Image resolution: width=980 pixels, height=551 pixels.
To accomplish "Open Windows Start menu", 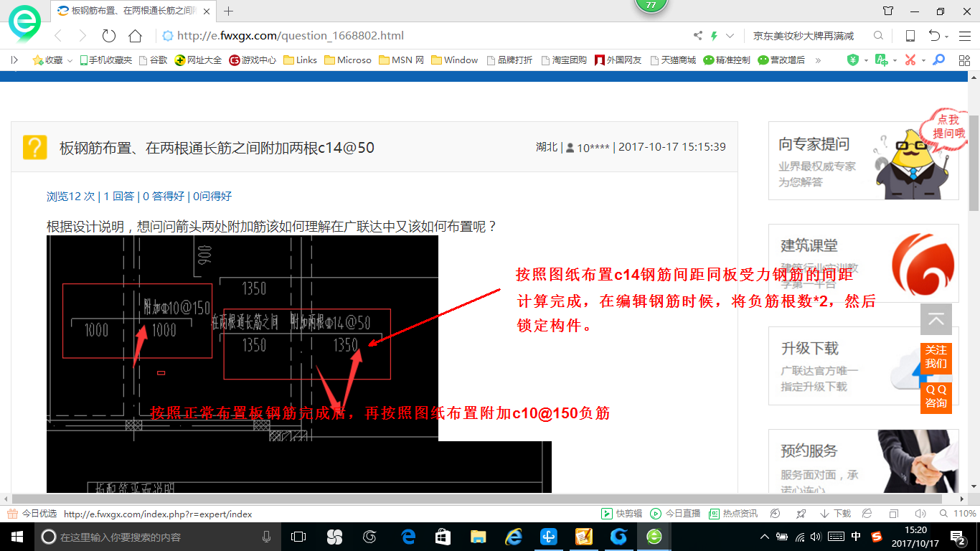I will 17,536.
